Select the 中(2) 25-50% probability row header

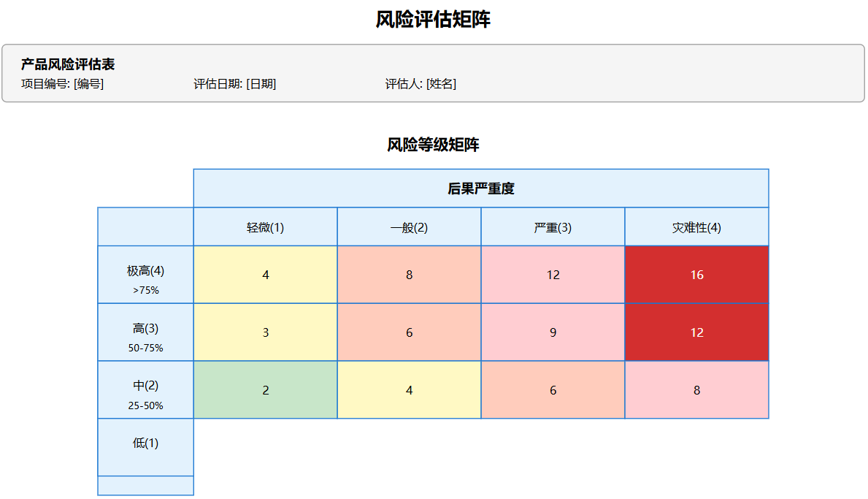click(145, 390)
